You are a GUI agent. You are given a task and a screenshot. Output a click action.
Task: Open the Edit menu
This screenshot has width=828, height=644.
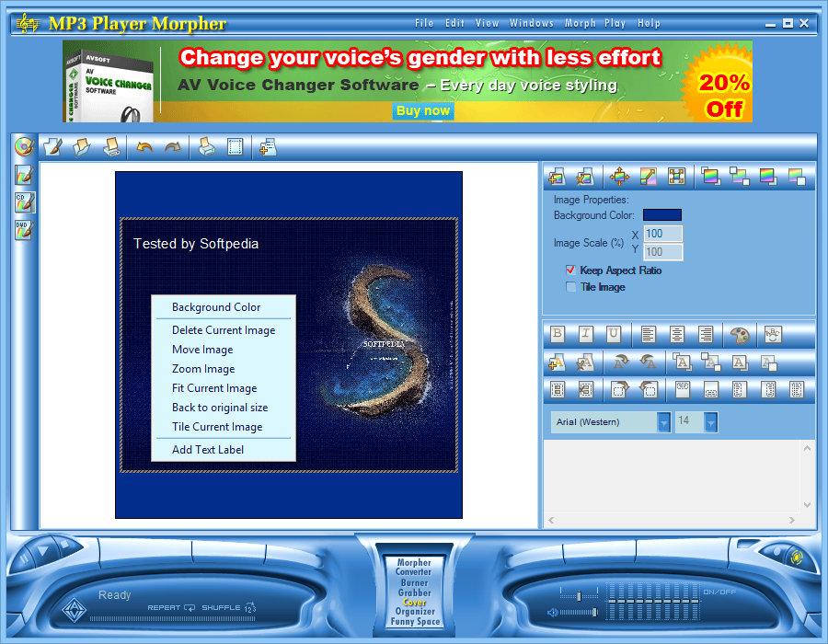coord(454,23)
